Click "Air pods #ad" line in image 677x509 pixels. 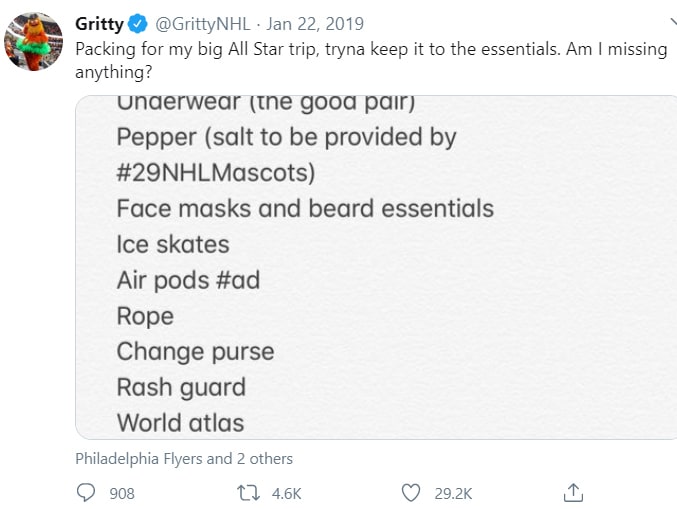[188, 280]
